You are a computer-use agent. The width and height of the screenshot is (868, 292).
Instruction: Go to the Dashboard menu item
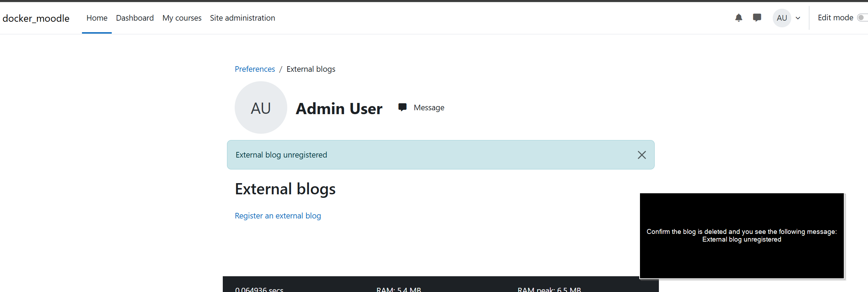(135, 18)
